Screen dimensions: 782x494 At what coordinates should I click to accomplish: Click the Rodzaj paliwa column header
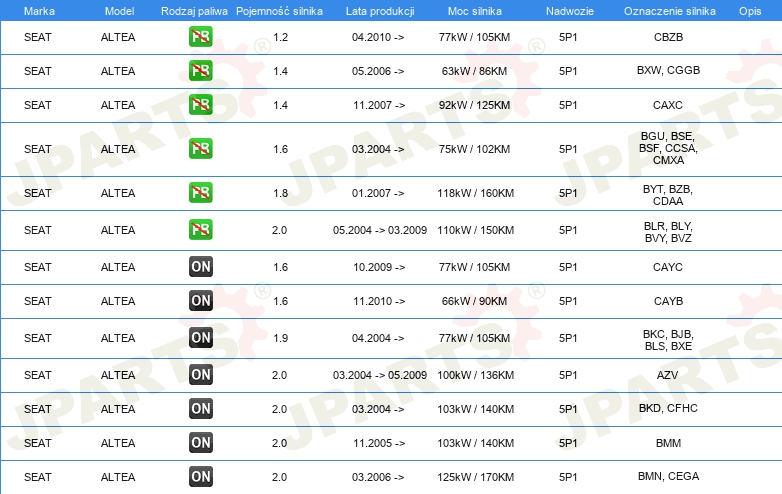[x=194, y=11]
